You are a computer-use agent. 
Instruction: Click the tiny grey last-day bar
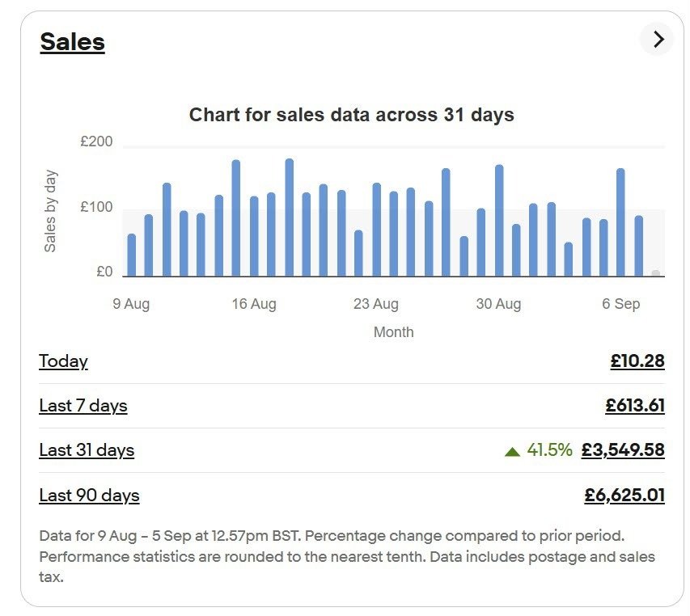[x=656, y=273]
